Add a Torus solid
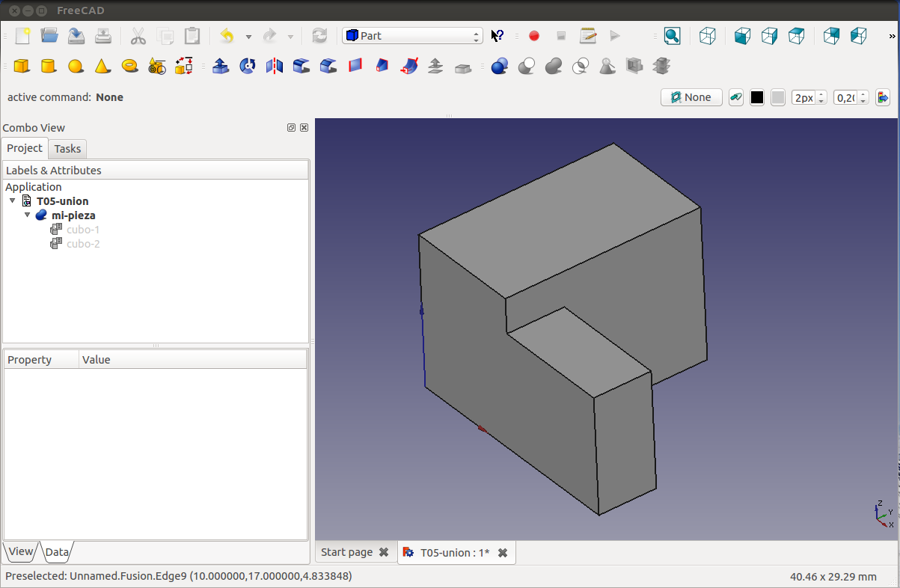Viewport: 900px width, 588px height. click(x=129, y=67)
